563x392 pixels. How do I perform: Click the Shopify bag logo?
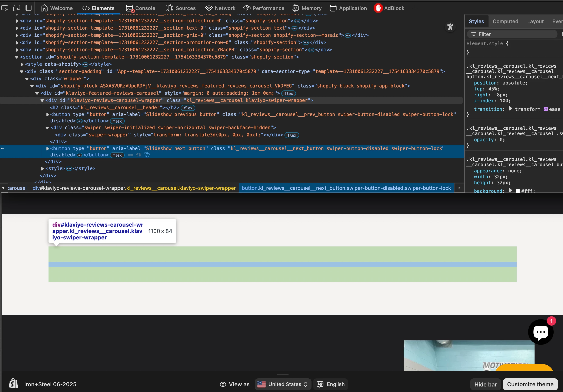click(13, 383)
